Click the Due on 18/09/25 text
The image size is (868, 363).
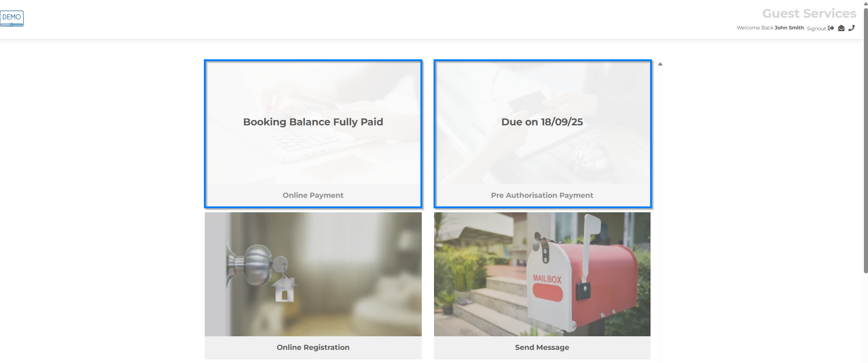pos(542,122)
